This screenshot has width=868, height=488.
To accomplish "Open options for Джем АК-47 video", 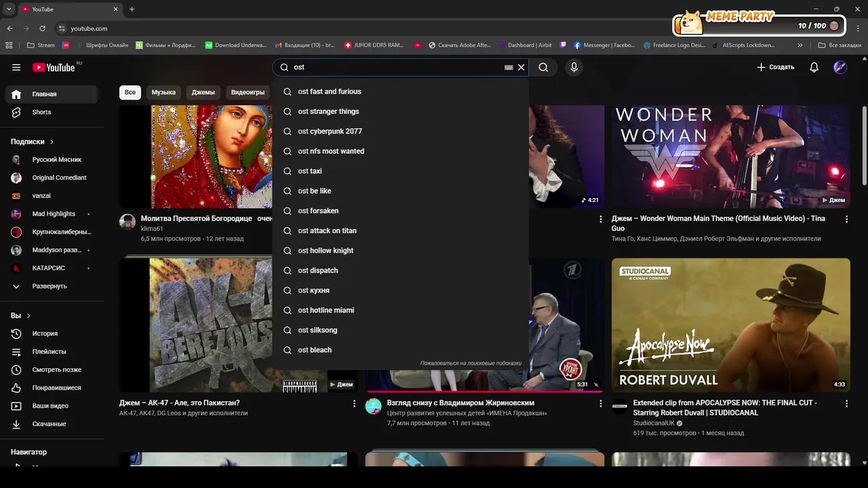I will [354, 403].
